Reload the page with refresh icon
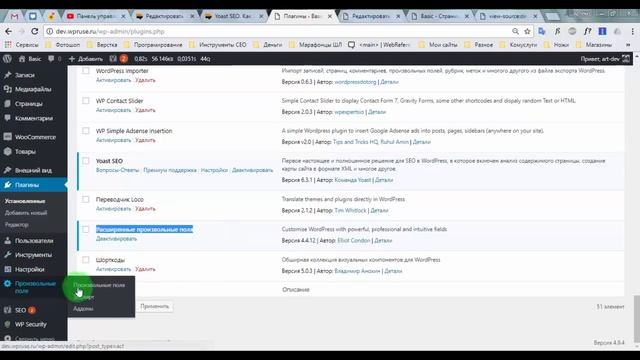This screenshot has height=360, width=640. click(x=35, y=31)
